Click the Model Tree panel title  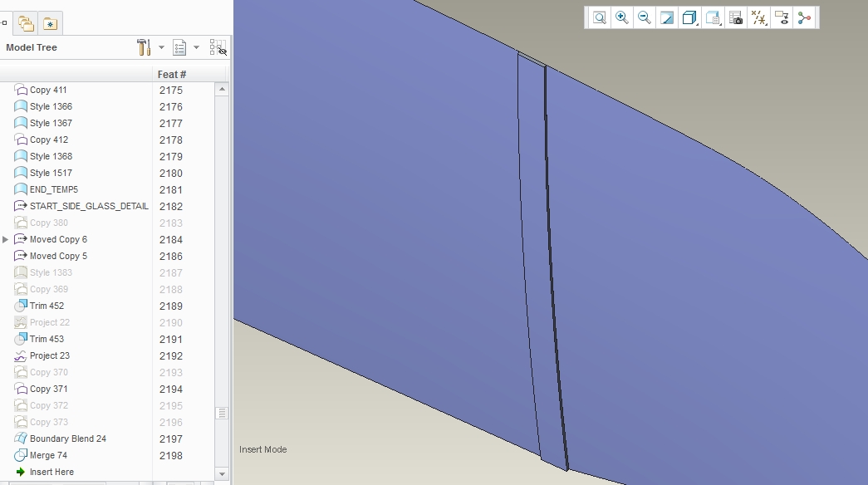(x=32, y=47)
